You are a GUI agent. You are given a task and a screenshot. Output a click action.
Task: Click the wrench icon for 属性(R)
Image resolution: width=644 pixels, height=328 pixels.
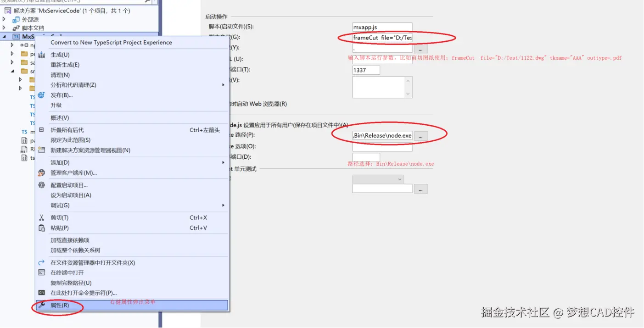click(42, 306)
